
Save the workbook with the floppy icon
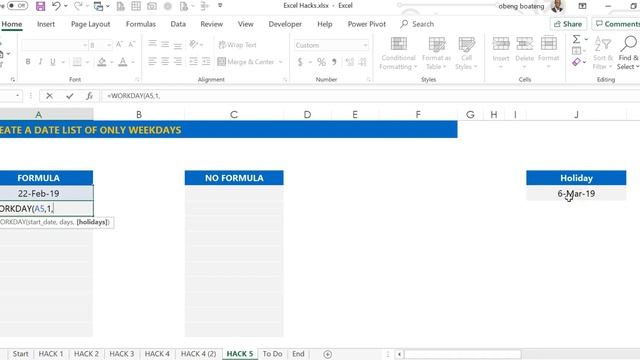pos(40,6)
